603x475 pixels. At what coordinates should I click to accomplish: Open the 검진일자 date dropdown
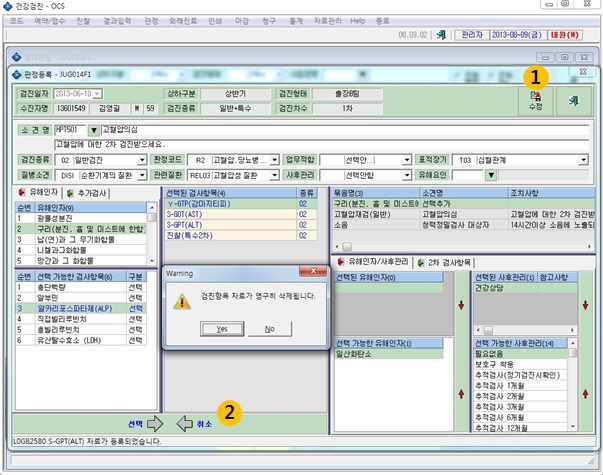(97, 93)
